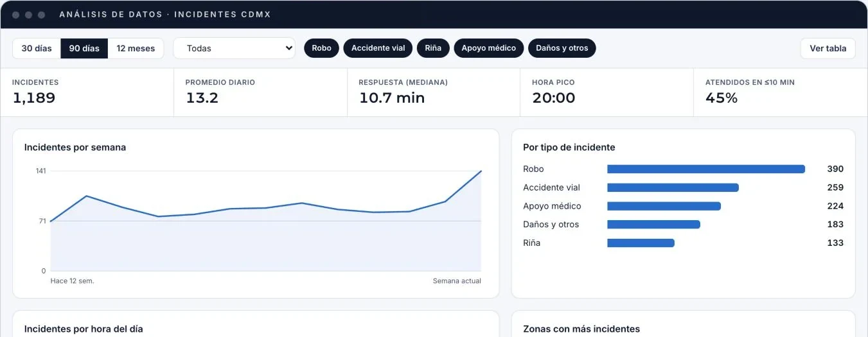The image size is (868, 337).
Task: Switch to the 12 meses range
Action: (x=136, y=48)
